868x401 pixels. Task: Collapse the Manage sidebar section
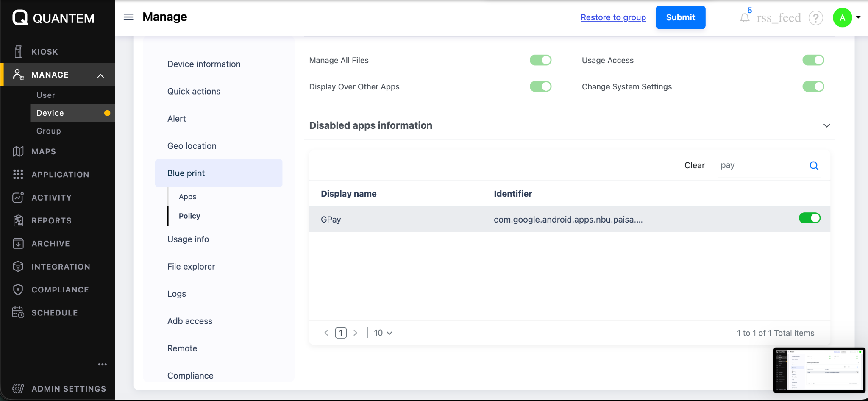point(100,75)
